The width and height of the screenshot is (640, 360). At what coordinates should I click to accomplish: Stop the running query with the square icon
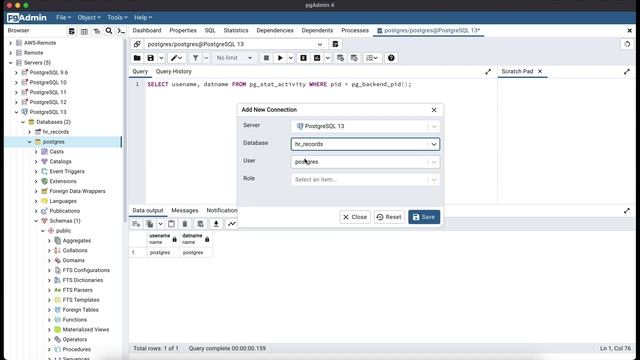click(x=266, y=58)
